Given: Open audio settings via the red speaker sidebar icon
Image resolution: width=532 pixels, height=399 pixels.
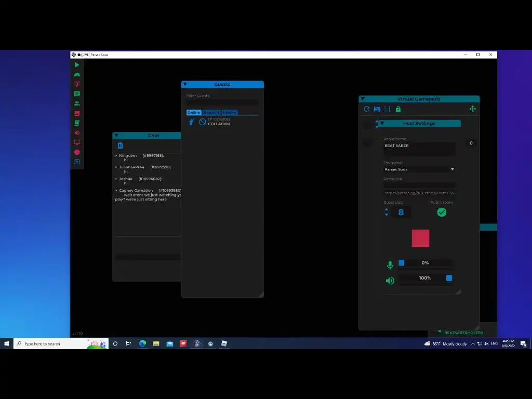Looking at the screenshot, I should click(77, 132).
